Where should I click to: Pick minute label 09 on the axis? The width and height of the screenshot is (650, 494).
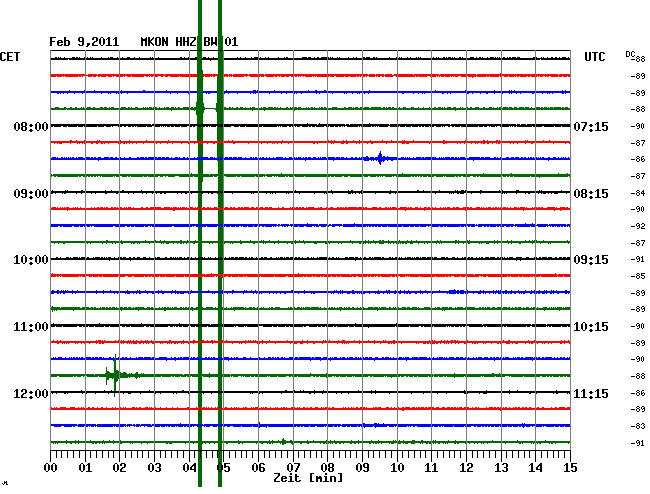tap(362, 468)
